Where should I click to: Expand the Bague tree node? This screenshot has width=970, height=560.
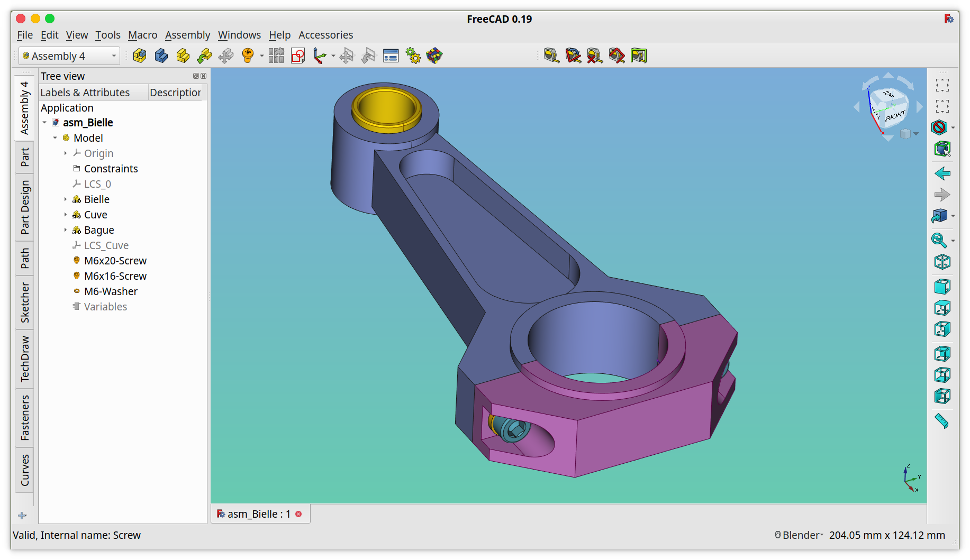coord(66,230)
